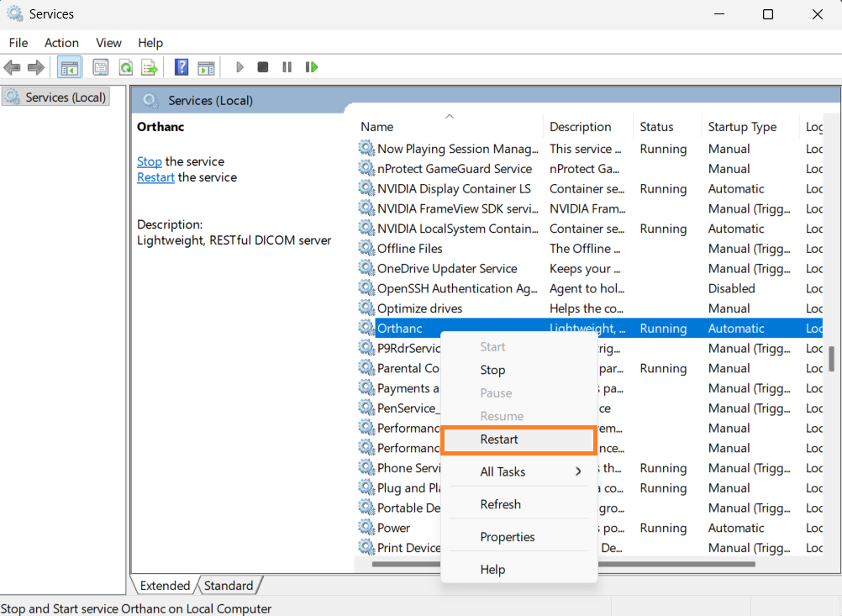Click Disabled startup type of OpenSSH row

click(731, 288)
